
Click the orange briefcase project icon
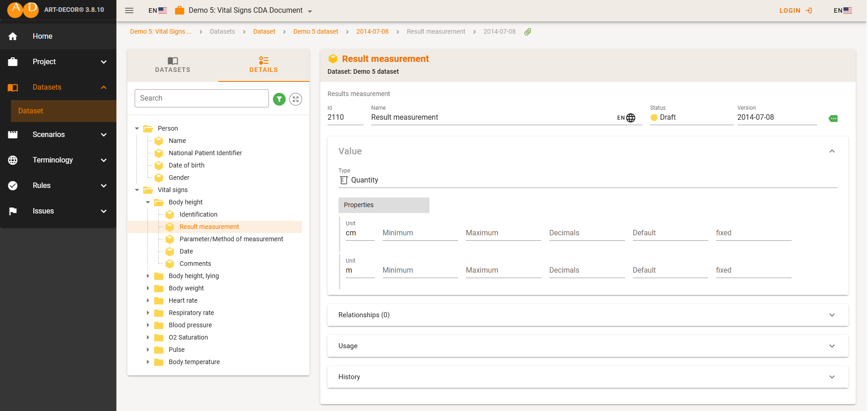tap(180, 10)
